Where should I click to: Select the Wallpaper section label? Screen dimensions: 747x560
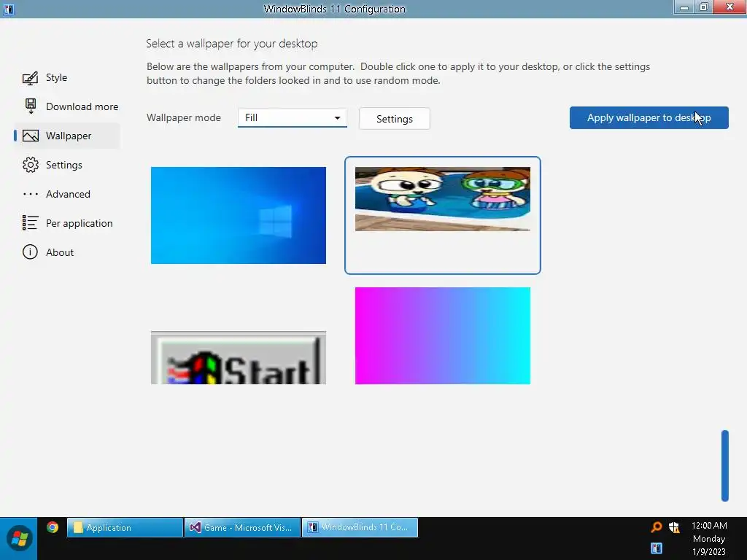click(x=69, y=136)
